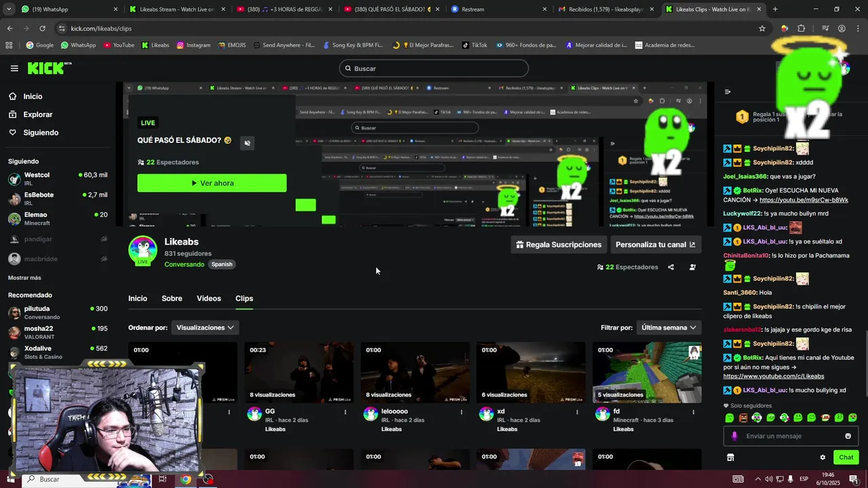The height and width of the screenshot is (488, 868).
Task: Click the Chrome icon in taskbar
Action: pyautogui.click(x=185, y=479)
